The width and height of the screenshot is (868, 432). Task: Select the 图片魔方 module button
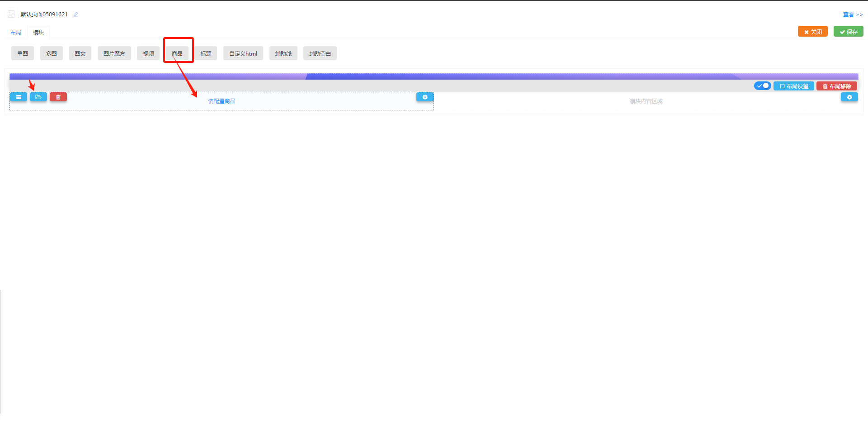tap(114, 53)
